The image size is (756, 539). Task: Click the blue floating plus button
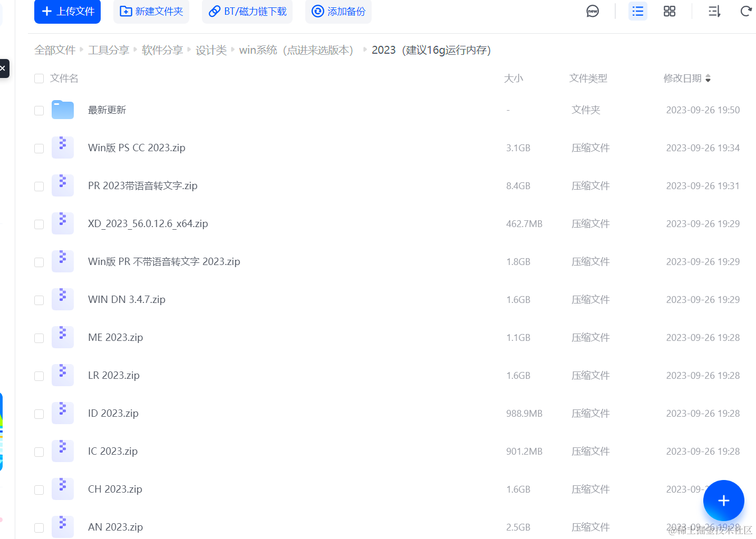[x=724, y=501]
